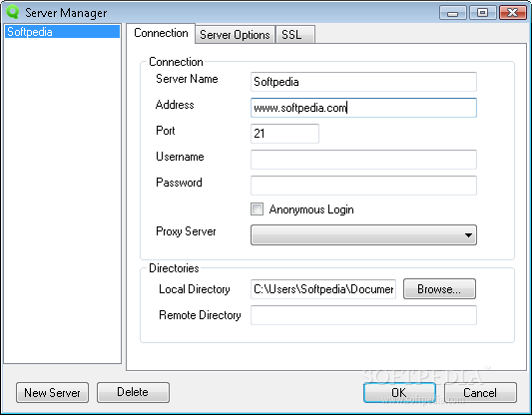The image size is (532, 415).
Task: Confirm settings with OK
Action: [399, 393]
